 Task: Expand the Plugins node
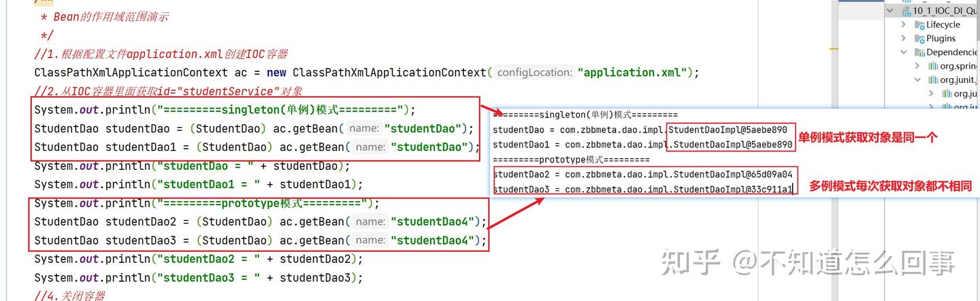904,38
